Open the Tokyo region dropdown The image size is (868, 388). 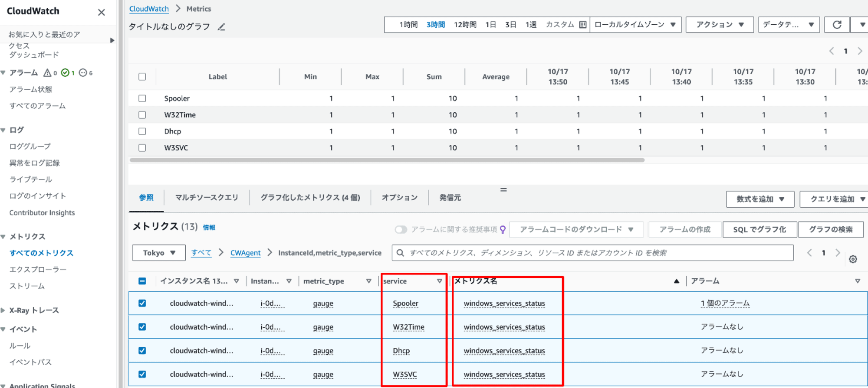(x=159, y=253)
